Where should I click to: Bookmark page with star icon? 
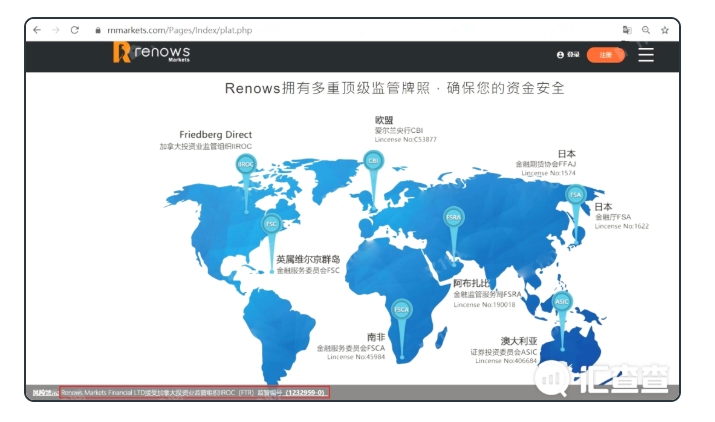tap(665, 30)
